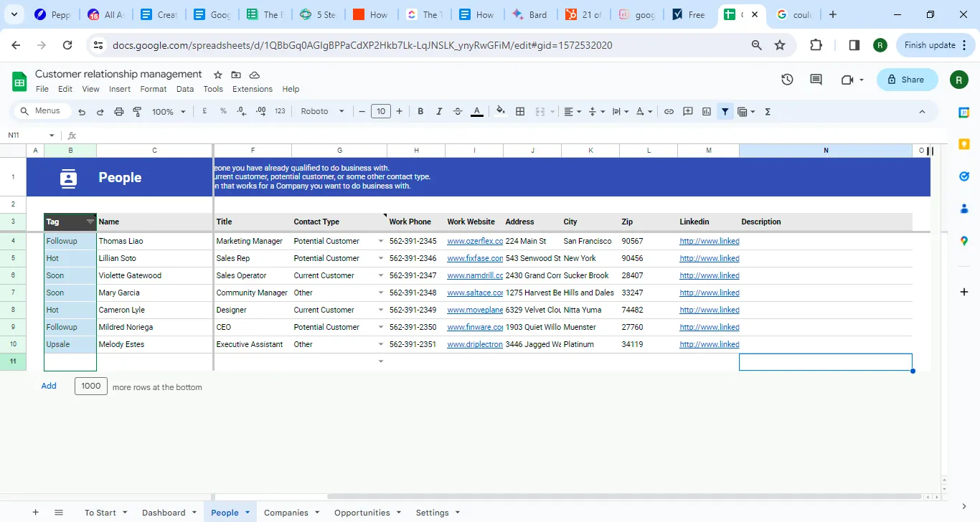
Task: Open the Roboto font dropdown
Action: click(323, 111)
